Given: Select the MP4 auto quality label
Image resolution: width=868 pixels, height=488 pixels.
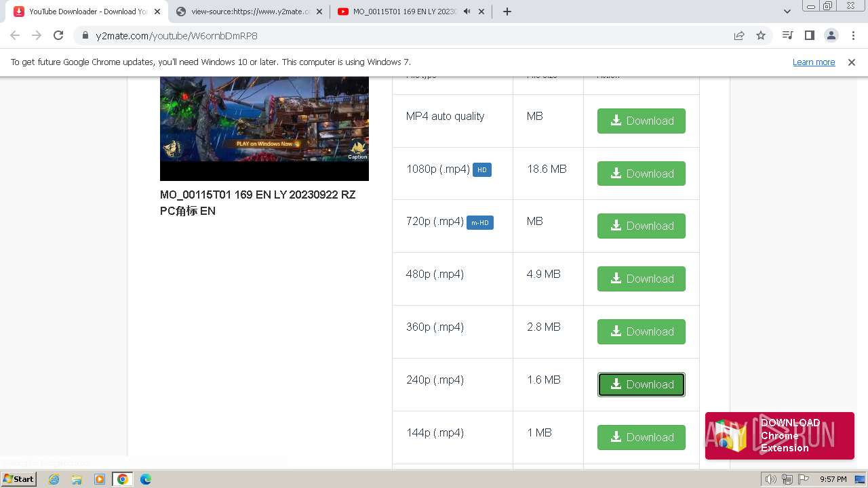Looking at the screenshot, I should (445, 116).
